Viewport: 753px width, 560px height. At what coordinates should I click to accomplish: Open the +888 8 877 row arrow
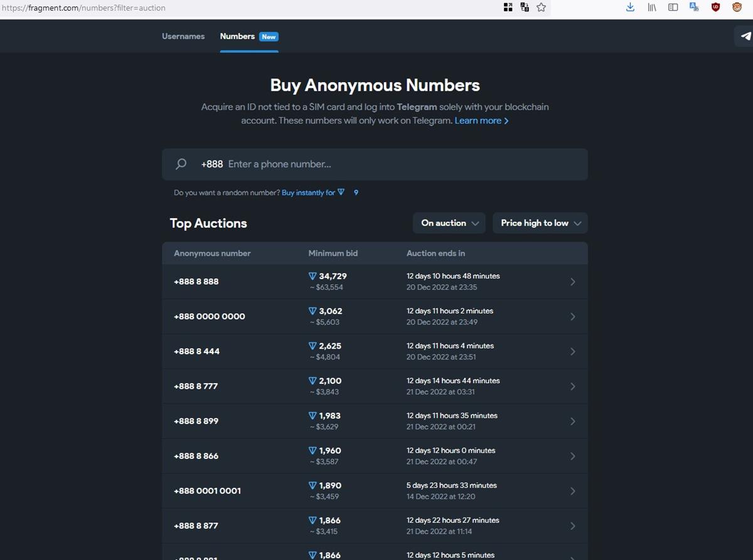tap(572, 526)
